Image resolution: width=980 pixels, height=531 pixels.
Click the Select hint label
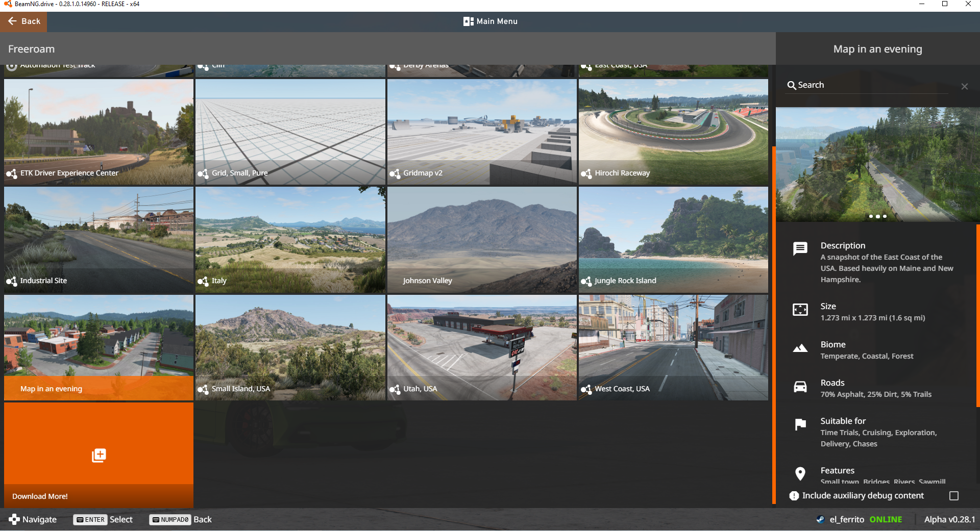[121, 519]
